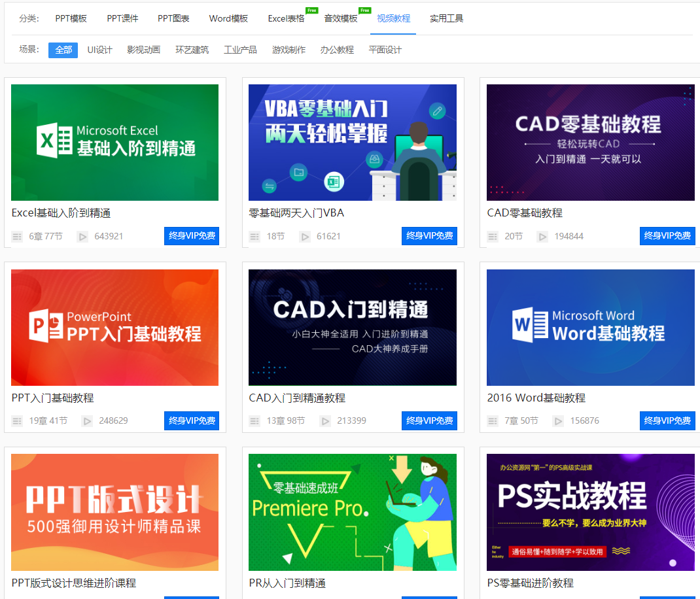Click the 2016 Word基础教程 title link
700x599 pixels.
tap(536, 398)
